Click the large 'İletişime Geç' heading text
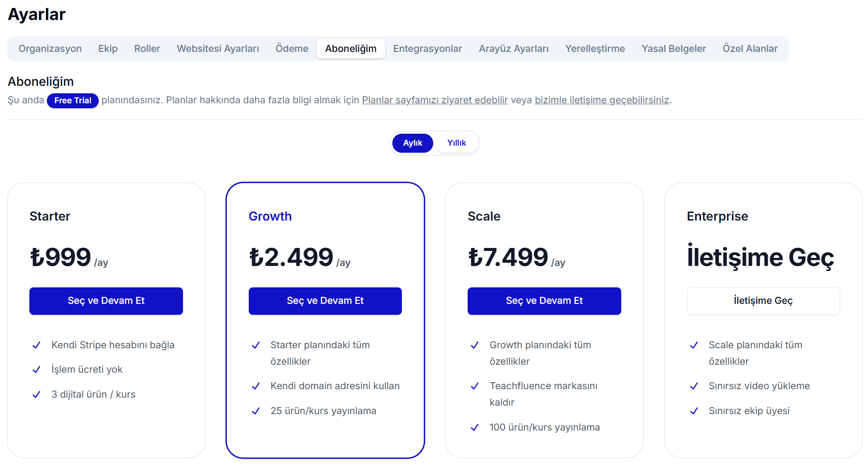The width and height of the screenshot is (868, 465). click(760, 257)
